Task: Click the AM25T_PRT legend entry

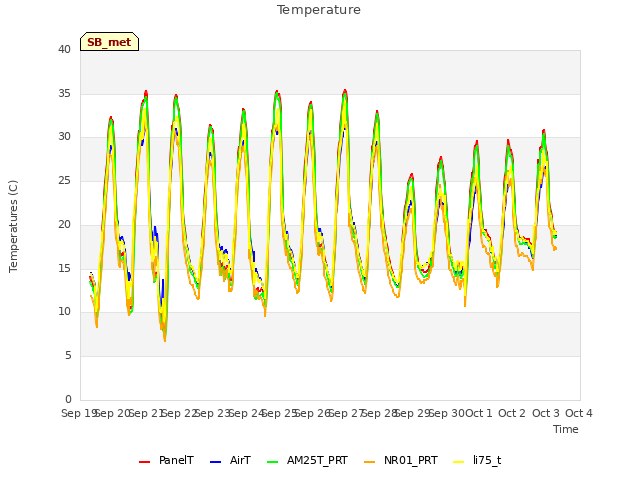Action: [x=307, y=460]
